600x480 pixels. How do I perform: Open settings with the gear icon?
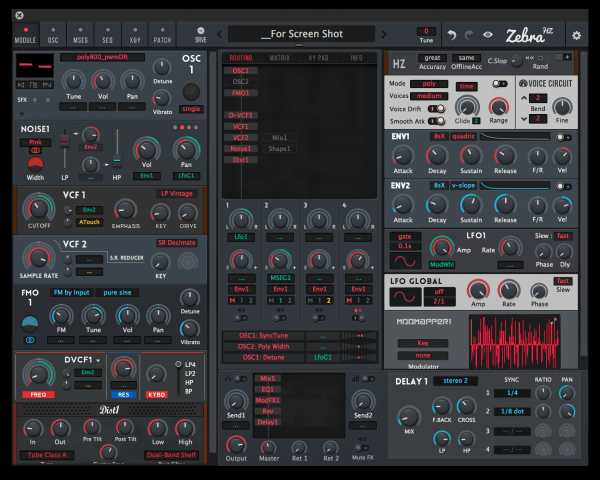click(576, 35)
